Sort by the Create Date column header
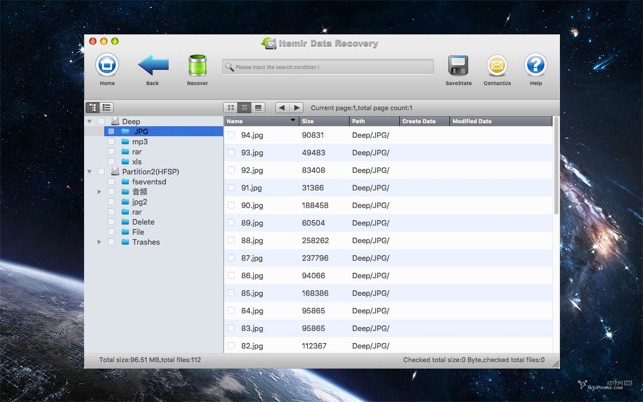This screenshot has height=402, width=643. (424, 121)
